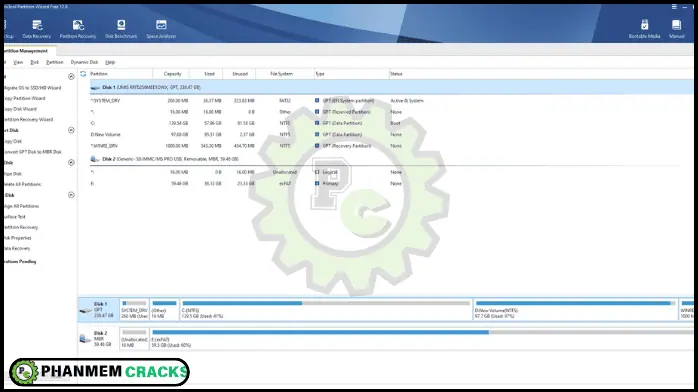Open the Space Analyzer tool
The image size is (698, 392).
click(x=161, y=29)
